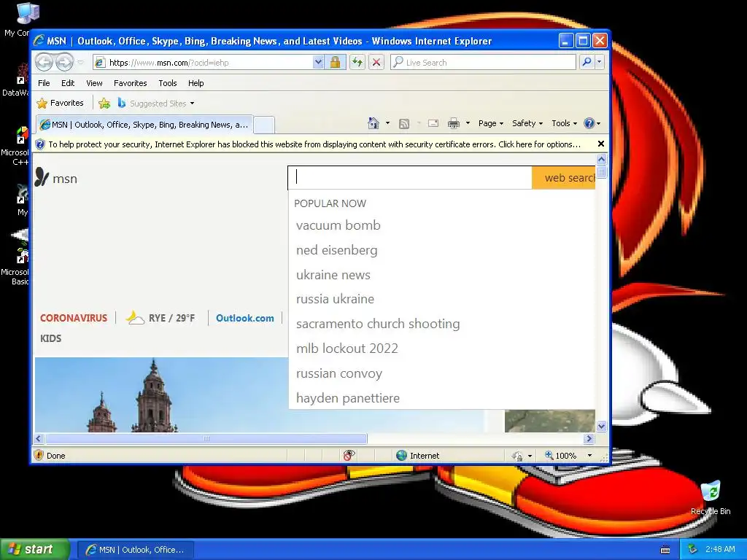The height and width of the screenshot is (560, 747).
Task: Click the RYE / 29°F weather link
Action: click(x=161, y=318)
